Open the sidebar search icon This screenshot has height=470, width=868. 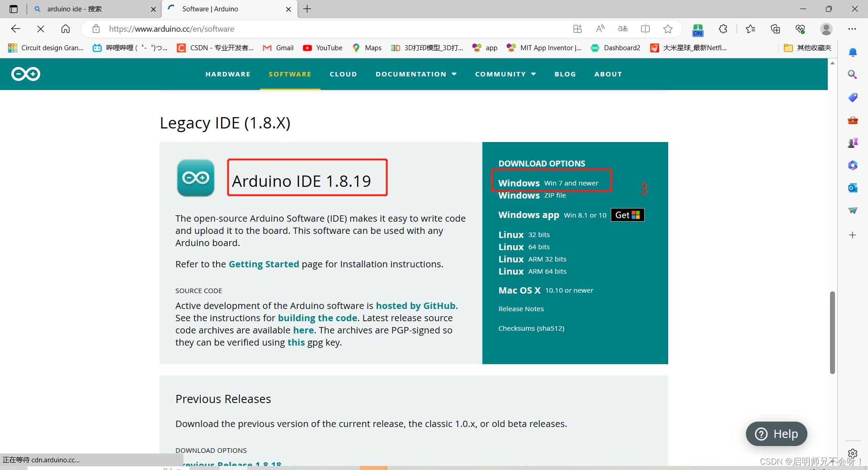(x=853, y=75)
